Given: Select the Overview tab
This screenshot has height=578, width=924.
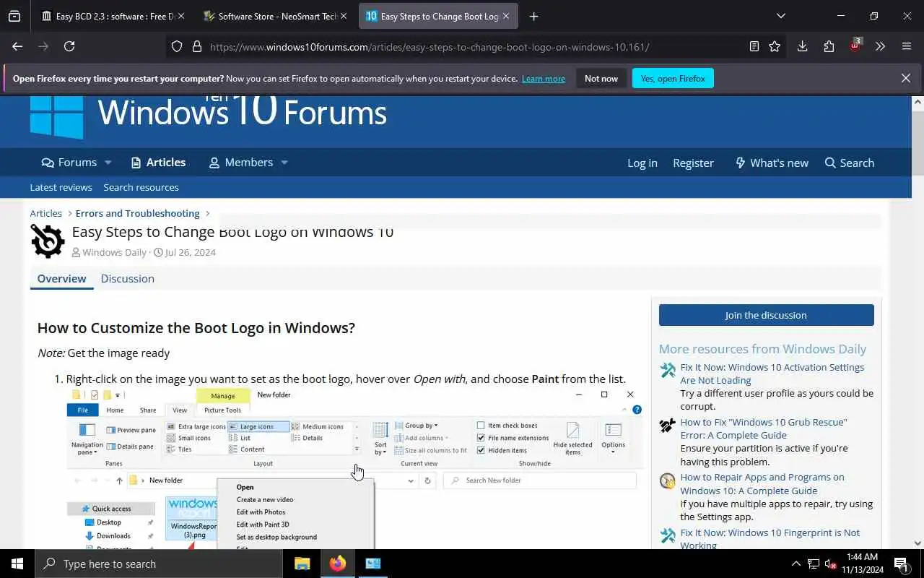Looking at the screenshot, I should coord(61,278).
